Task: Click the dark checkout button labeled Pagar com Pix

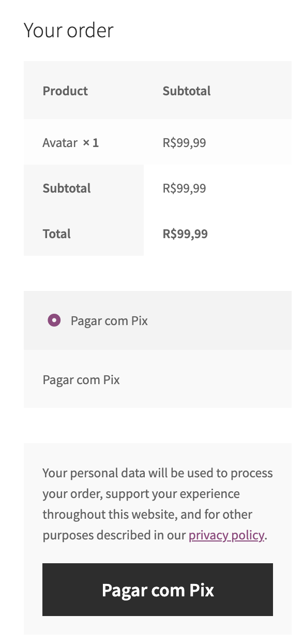Action: [157, 590]
